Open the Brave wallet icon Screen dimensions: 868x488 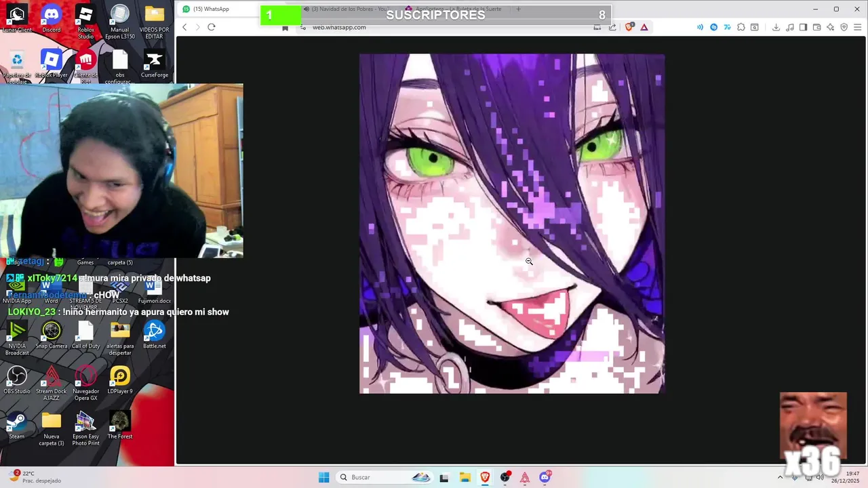pyautogui.click(x=817, y=27)
